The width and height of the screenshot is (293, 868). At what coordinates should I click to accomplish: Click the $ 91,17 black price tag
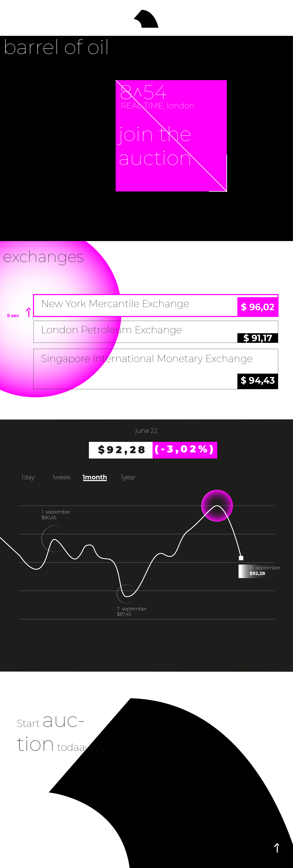pos(257,338)
